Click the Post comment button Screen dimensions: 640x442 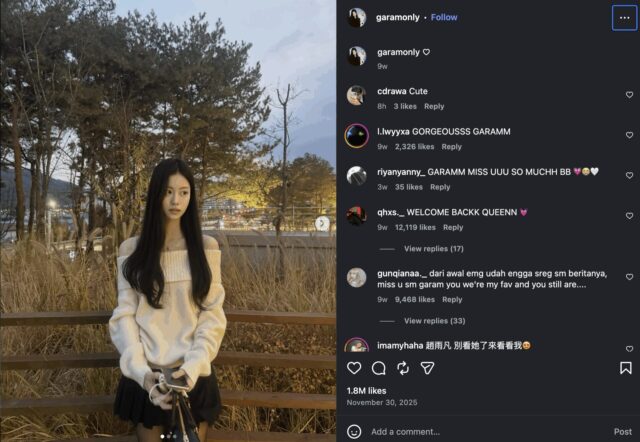622,431
